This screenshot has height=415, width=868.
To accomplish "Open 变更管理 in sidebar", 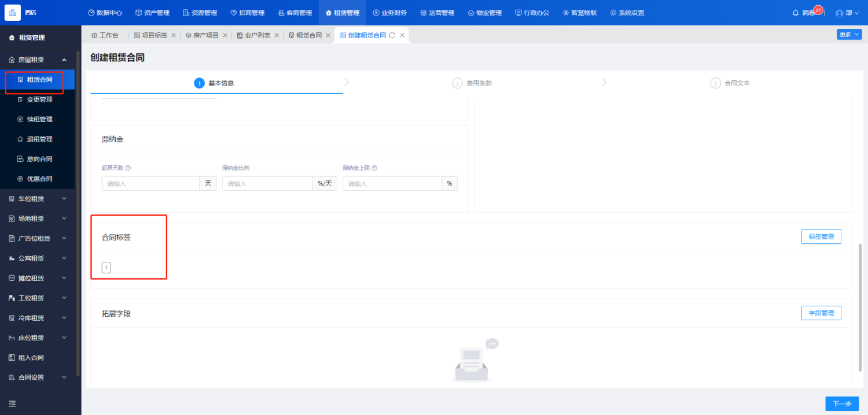I will click(38, 99).
